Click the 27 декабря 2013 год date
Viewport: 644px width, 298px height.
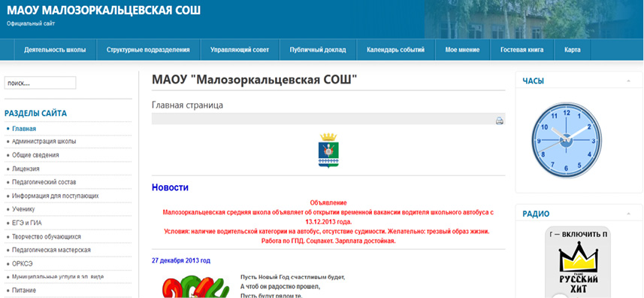(181, 260)
